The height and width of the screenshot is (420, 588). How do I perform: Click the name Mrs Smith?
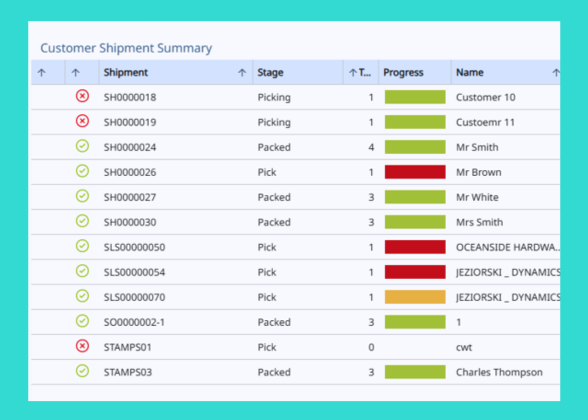(479, 222)
